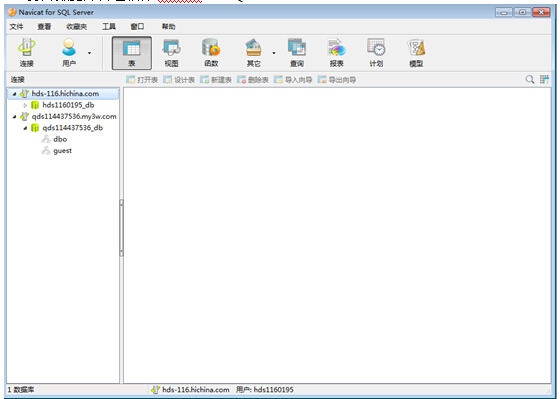Open the 文件 (File) menu

tap(16, 26)
